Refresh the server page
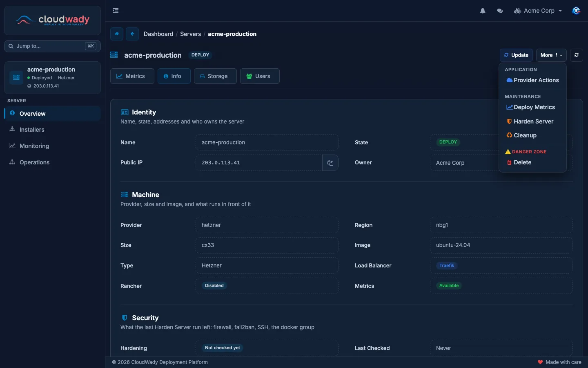 tap(576, 55)
